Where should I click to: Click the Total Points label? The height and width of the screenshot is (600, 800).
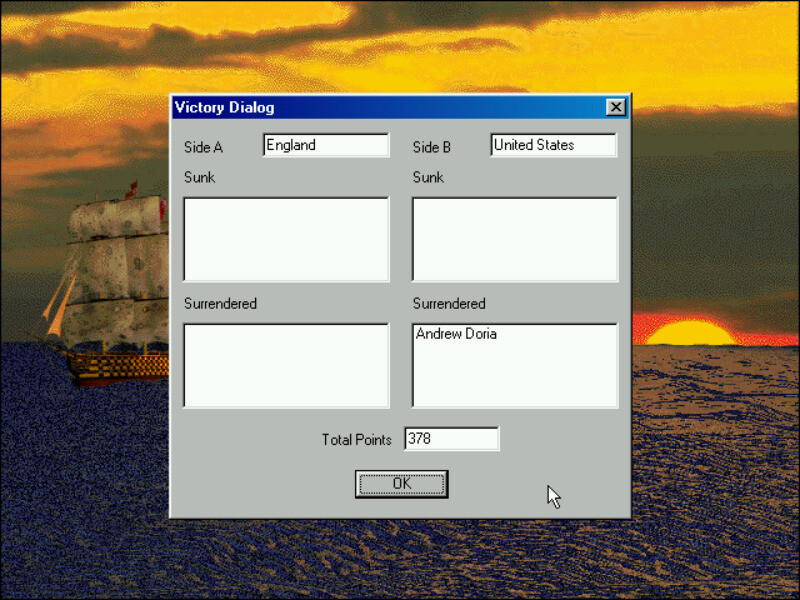[356, 440]
